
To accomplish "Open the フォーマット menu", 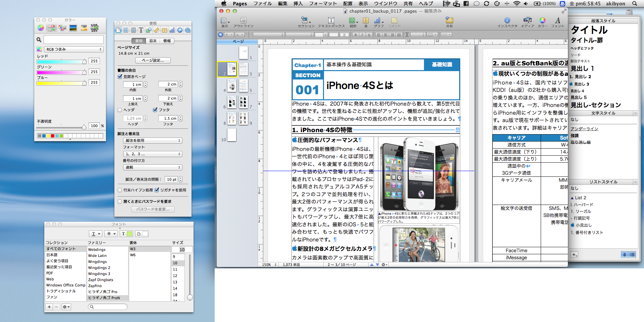I will tap(323, 3).
